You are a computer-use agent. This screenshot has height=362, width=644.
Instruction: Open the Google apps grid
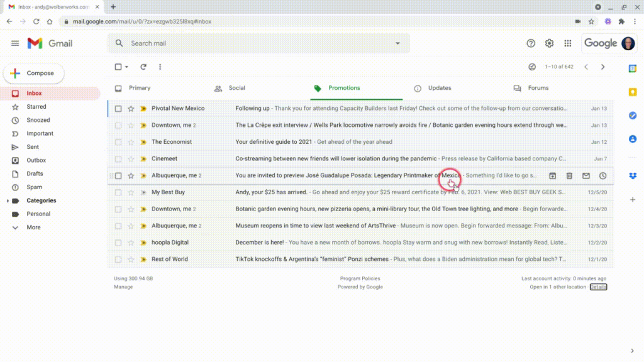[x=568, y=43]
